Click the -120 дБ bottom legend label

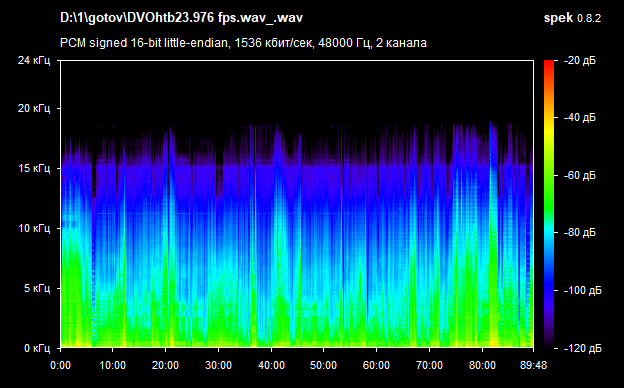click(582, 349)
